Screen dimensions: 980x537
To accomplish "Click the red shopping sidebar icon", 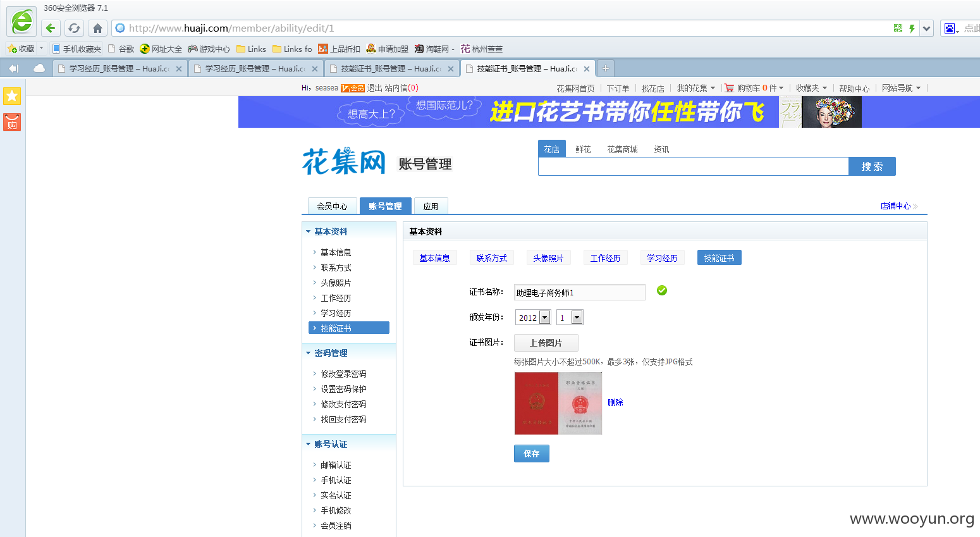I will tap(12, 122).
